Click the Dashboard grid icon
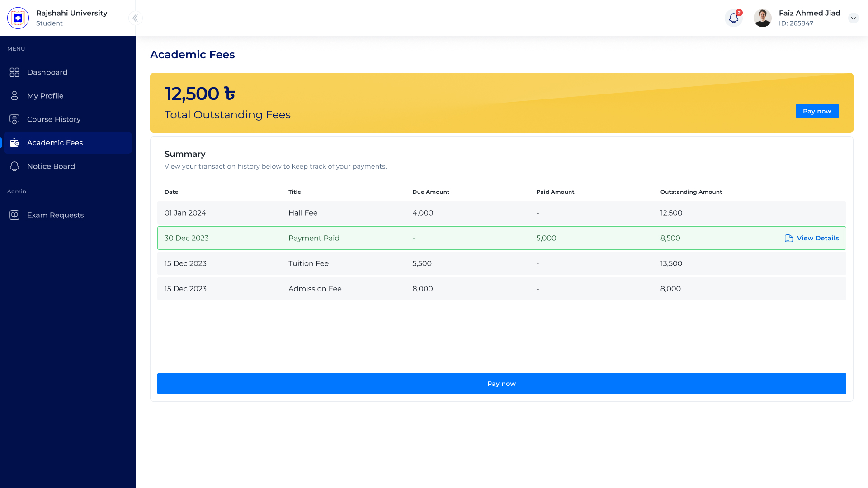Screen dimensions: 868x488 coord(14,72)
